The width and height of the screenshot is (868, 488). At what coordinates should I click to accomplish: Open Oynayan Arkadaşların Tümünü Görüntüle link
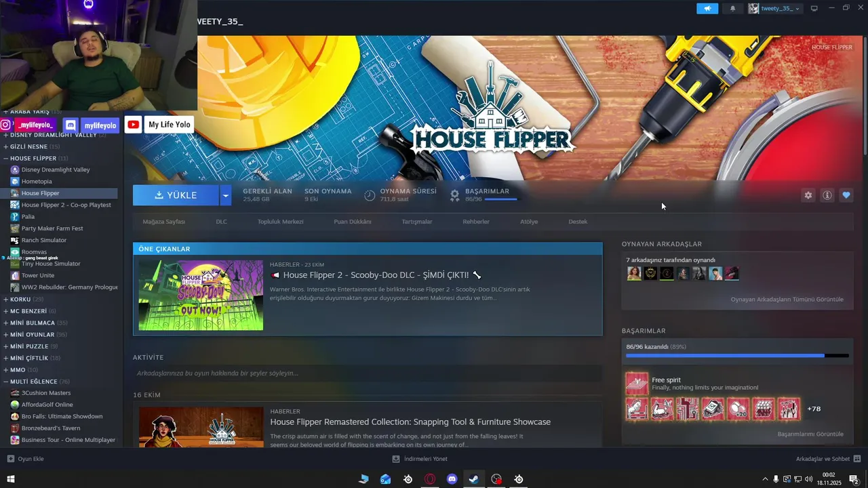(787, 300)
